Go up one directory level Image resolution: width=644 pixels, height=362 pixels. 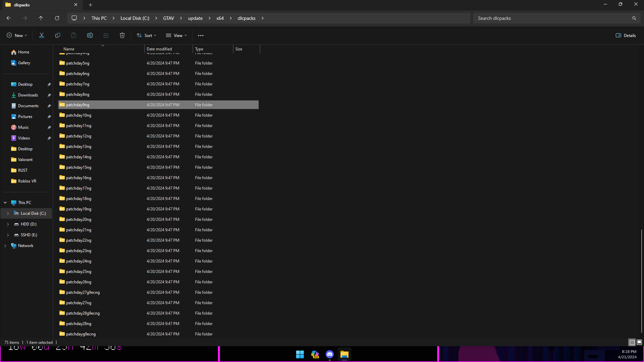(x=41, y=18)
